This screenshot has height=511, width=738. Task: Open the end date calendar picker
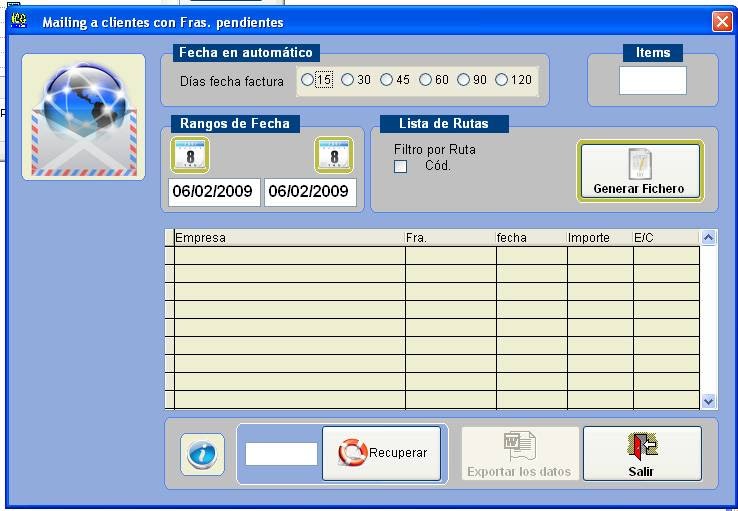click(x=334, y=155)
